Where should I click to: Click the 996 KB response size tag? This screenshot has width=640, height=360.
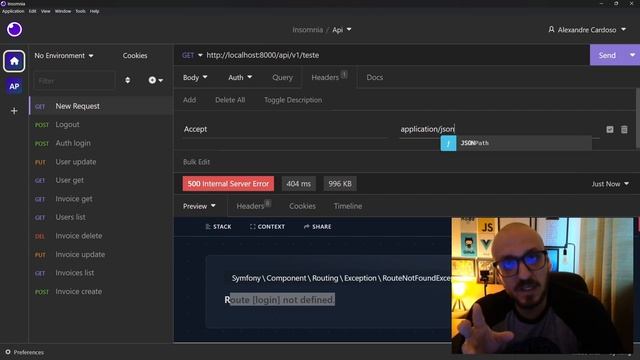click(340, 184)
